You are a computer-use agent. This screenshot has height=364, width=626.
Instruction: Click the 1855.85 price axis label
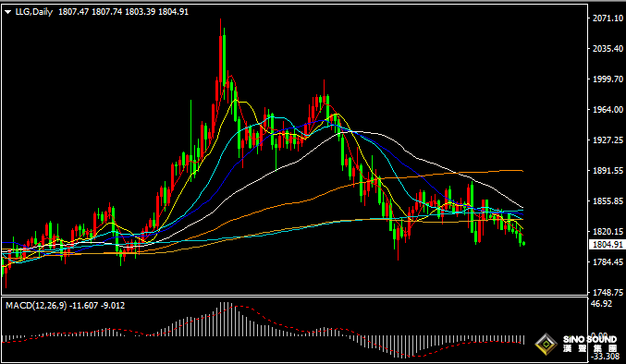608,200
